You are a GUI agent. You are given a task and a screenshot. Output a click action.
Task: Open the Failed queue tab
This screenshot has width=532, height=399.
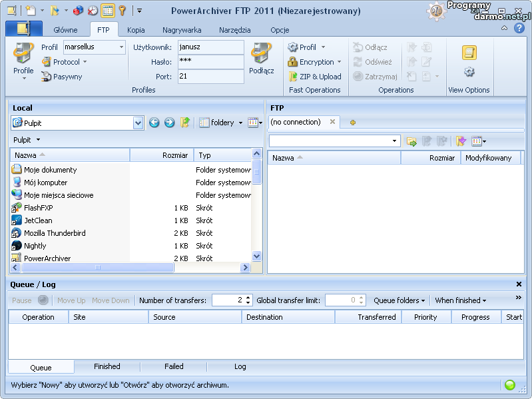pyautogui.click(x=174, y=366)
